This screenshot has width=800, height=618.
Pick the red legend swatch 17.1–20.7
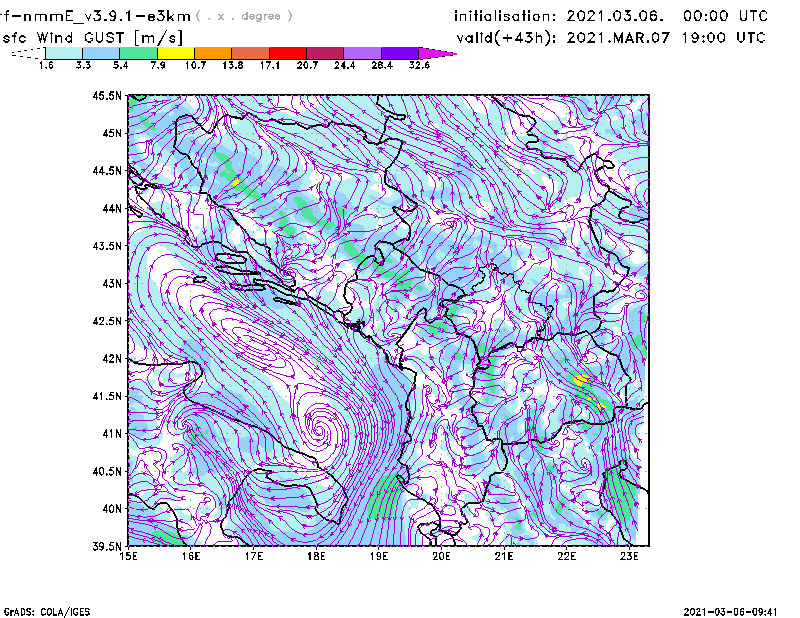tap(288, 53)
